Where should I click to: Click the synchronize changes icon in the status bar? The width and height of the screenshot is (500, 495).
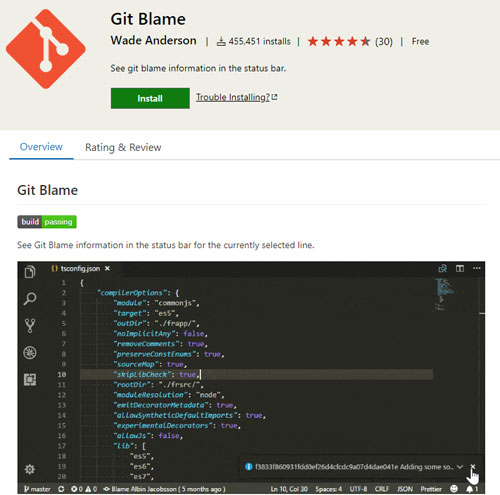[61, 489]
